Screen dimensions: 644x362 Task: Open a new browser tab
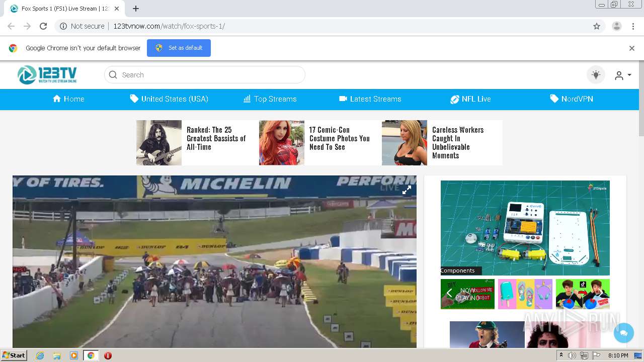tap(136, 9)
